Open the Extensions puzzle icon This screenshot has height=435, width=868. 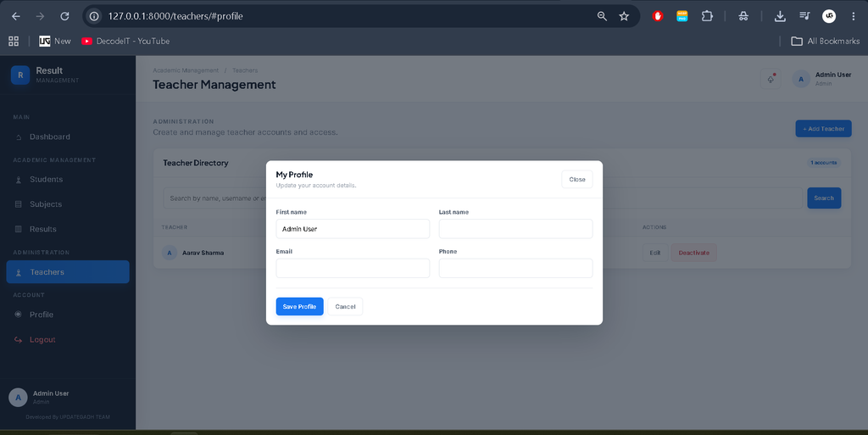point(707,16)
